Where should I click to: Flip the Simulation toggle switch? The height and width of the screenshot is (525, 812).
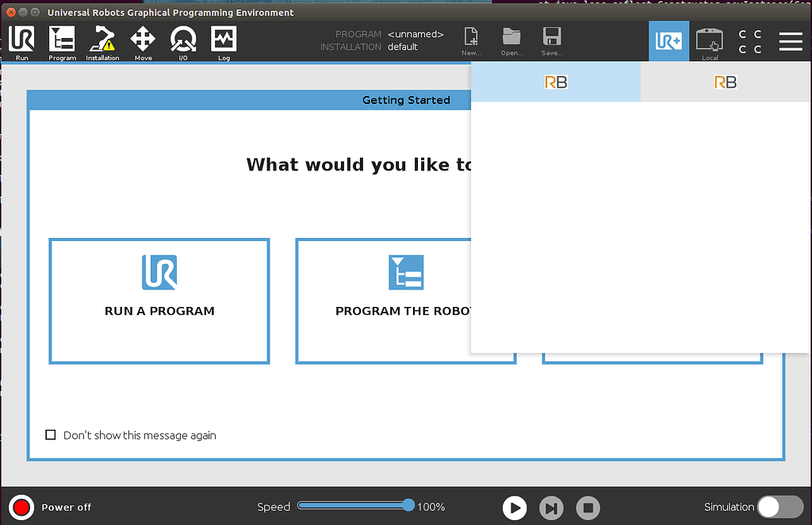[779, 508]
